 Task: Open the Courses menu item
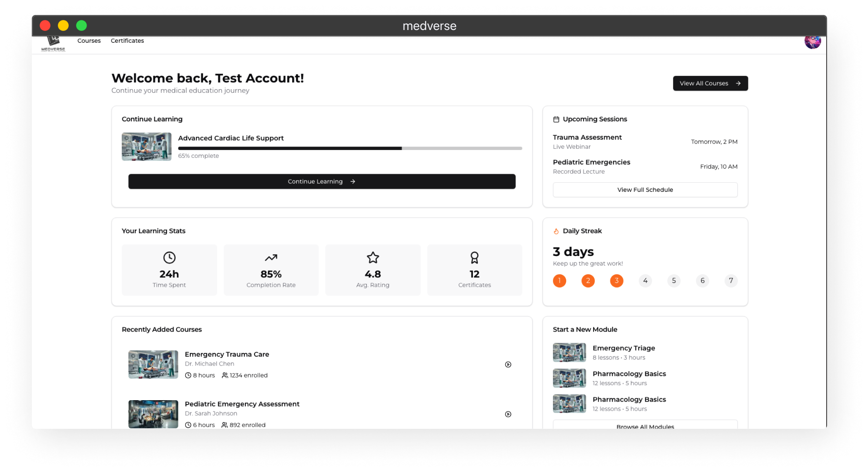coord(89,40)
